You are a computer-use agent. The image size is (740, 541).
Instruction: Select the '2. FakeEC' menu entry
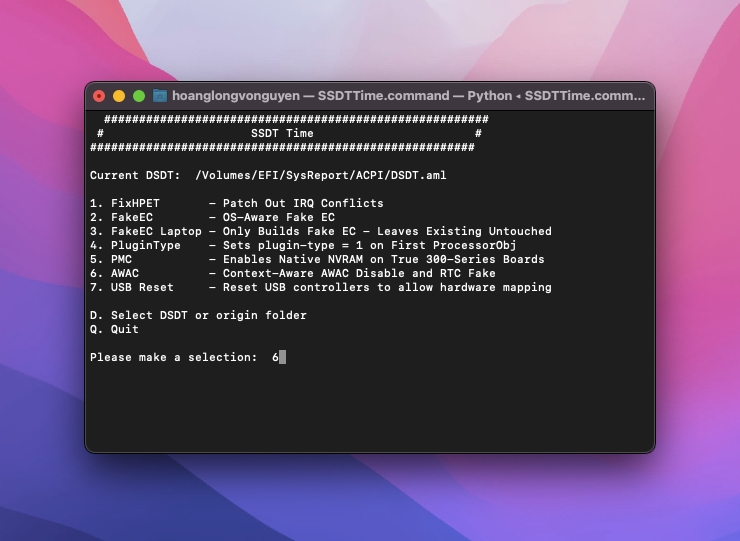point(121,217)
